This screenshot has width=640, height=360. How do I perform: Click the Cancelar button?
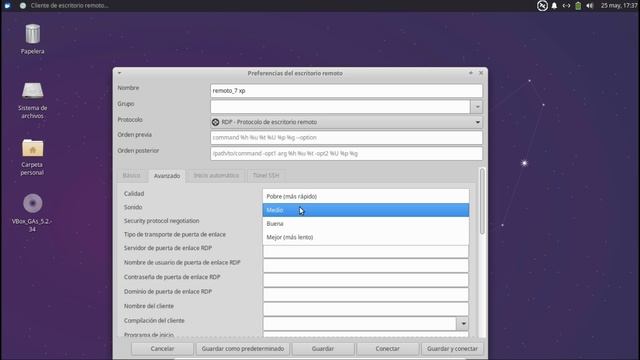[x=162, y=349]
